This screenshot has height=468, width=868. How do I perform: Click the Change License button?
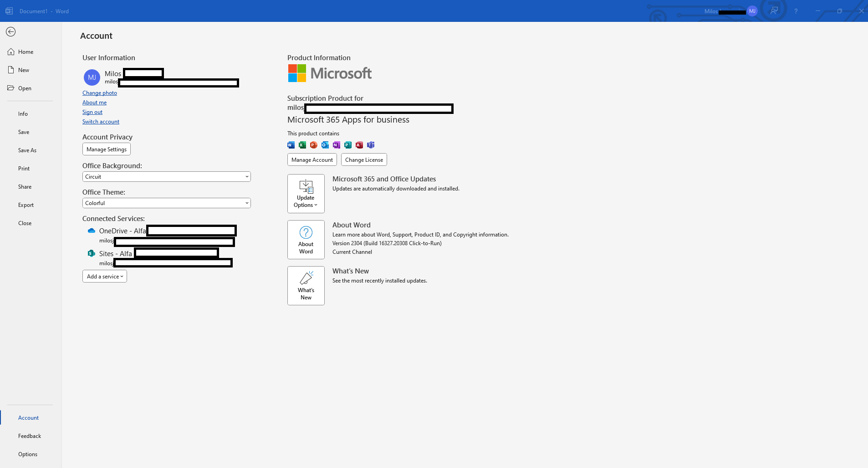coord(364,160)
